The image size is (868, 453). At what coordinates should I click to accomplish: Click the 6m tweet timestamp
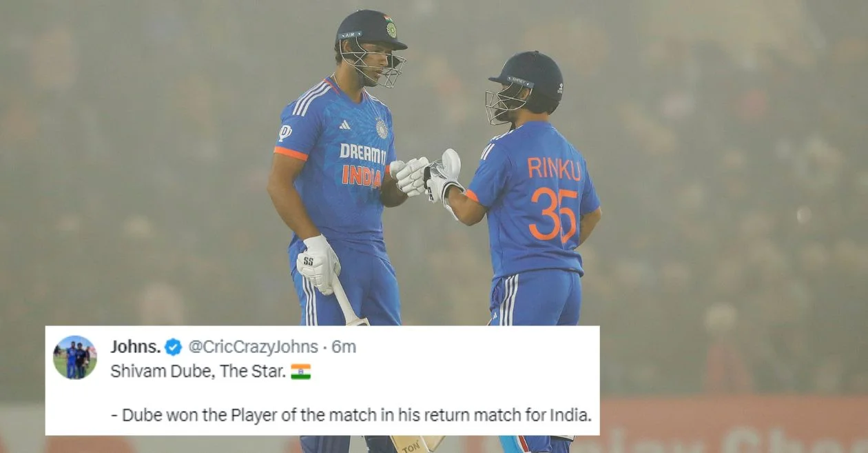[x=344, y=347]
